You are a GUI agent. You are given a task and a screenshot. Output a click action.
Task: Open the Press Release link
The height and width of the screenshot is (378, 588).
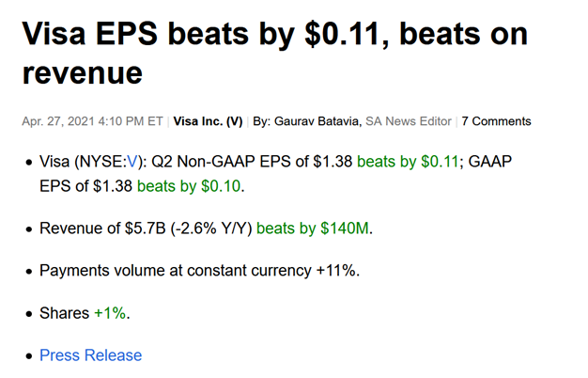(x=90, y=355)
